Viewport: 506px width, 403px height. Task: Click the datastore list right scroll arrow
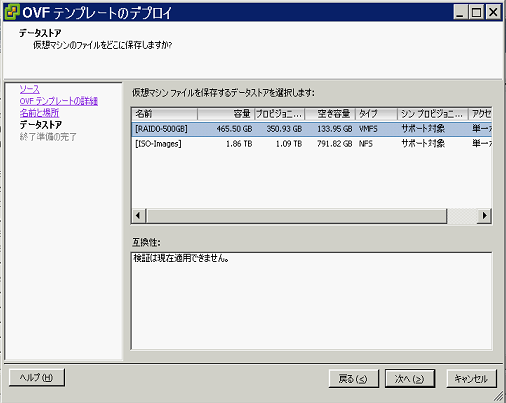485,216
